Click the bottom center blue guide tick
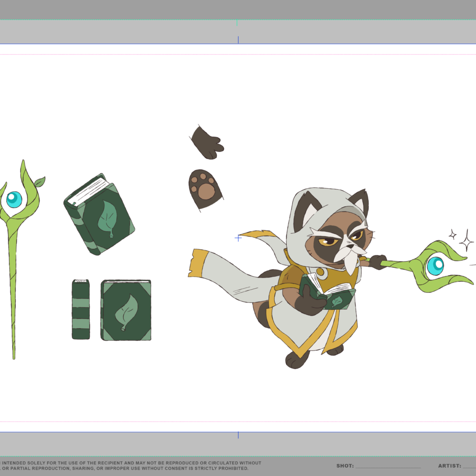Screen dimensions: 476x476 (238, 435)
